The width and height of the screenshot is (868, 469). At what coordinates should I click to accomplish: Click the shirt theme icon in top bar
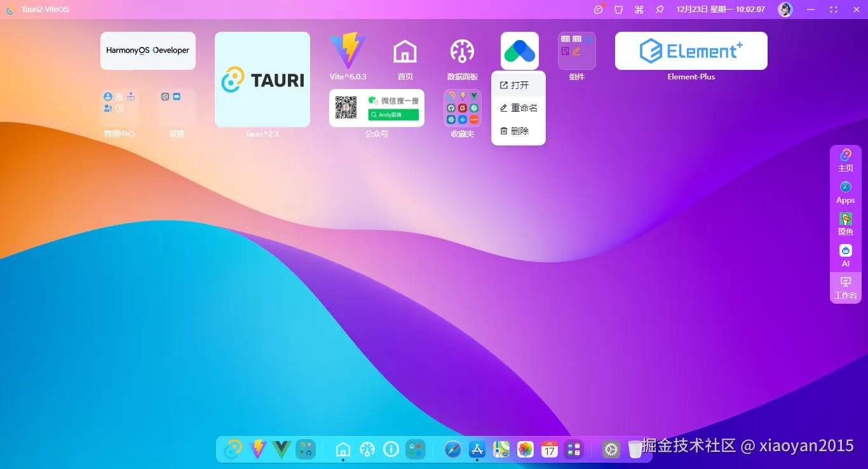pos(619,10)
